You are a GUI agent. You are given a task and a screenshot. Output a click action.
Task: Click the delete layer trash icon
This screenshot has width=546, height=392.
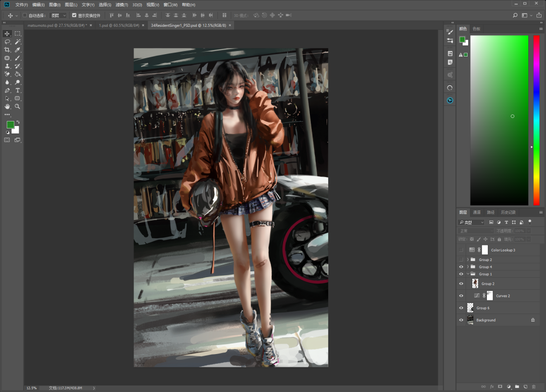click(533, 386)
